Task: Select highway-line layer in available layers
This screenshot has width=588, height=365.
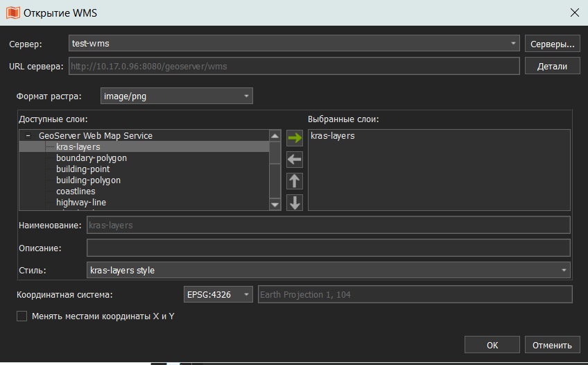Action: (x=81, y=203)
